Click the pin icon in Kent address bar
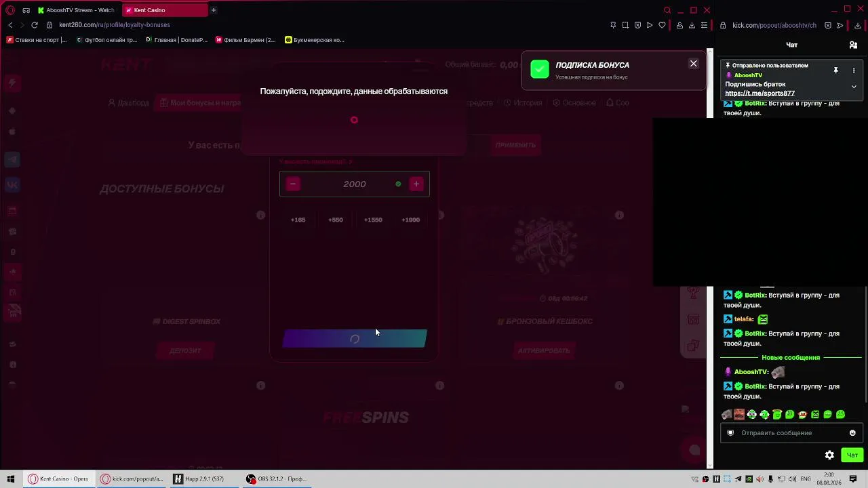 613,25
